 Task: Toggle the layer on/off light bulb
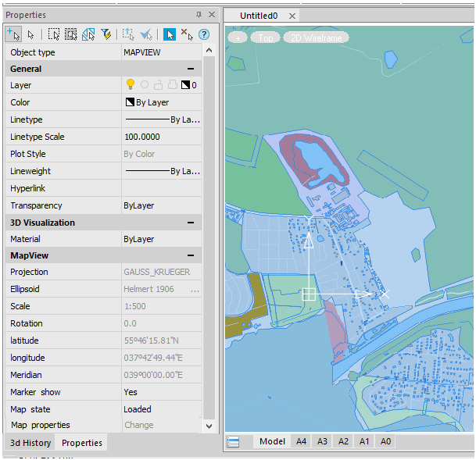[131, 85]
